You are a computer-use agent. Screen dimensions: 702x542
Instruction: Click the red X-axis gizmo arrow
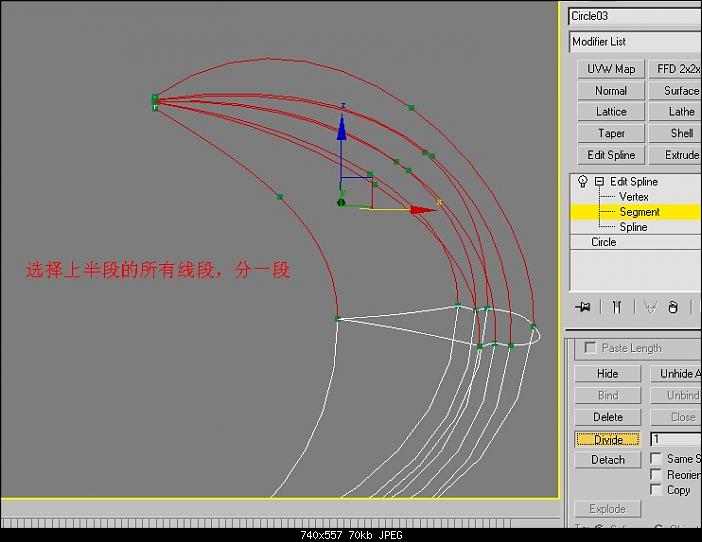pyautogui.click(x=423, y=209)
